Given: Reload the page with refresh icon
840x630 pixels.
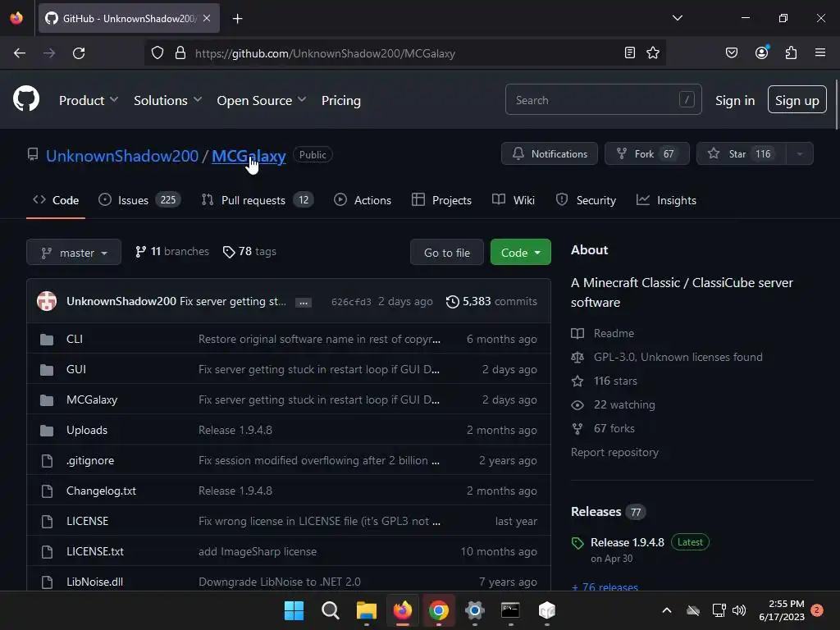Looking at the screenshot, I should [x=79, y=53].
